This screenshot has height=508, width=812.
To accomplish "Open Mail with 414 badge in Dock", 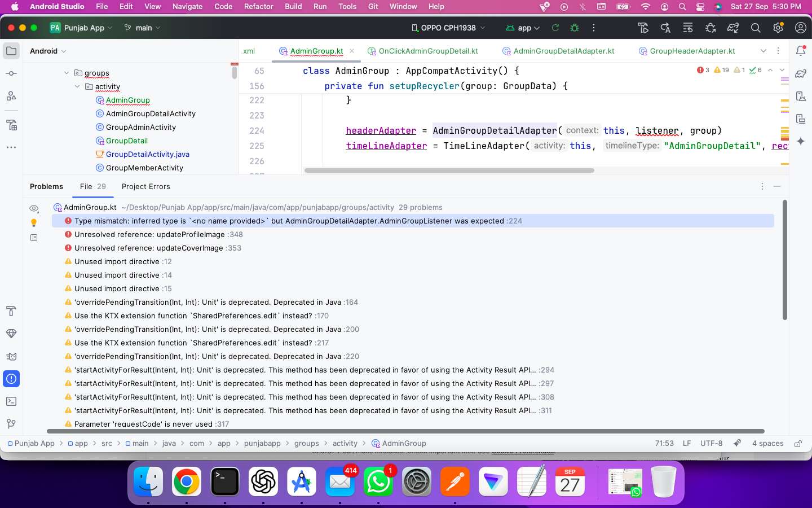I will pyautogui.click(x=339, y=482).
